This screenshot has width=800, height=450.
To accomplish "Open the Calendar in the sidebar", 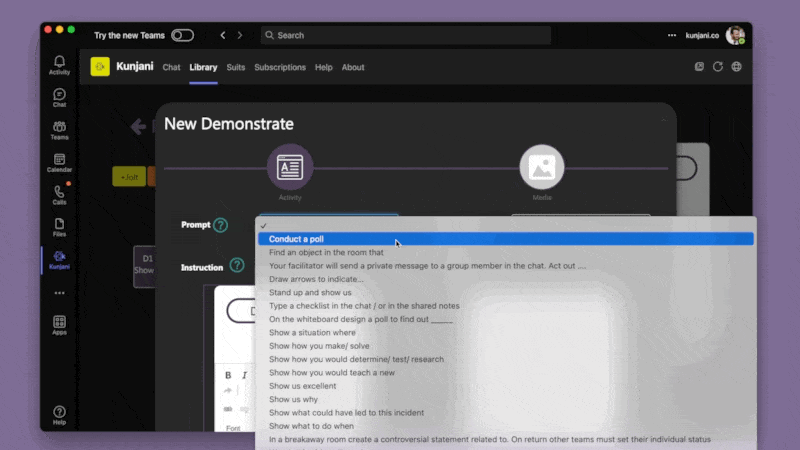I will tap(59, 163).
